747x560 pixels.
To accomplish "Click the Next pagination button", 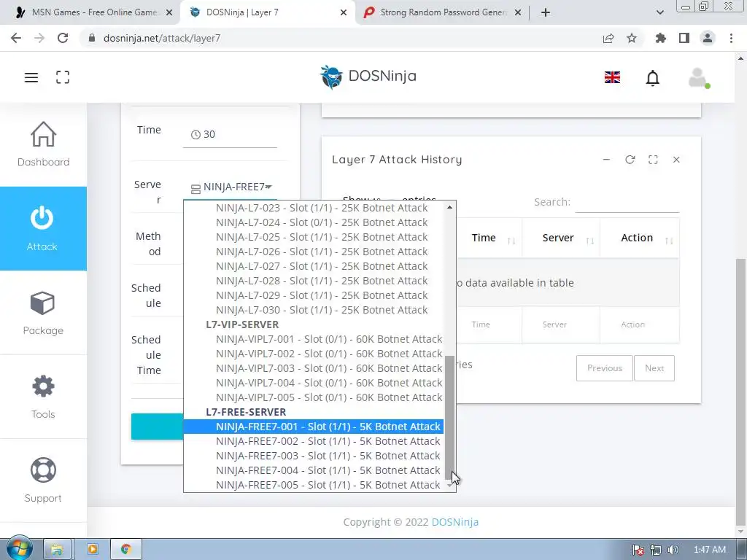I will point(654,368).
